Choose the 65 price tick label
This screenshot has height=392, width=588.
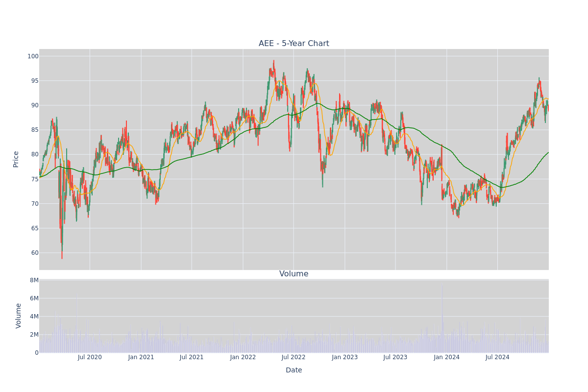coord(35,228)
